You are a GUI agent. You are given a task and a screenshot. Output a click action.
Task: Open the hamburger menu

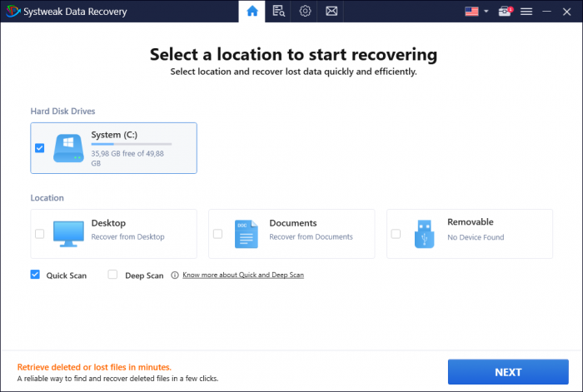coord(526,12)
